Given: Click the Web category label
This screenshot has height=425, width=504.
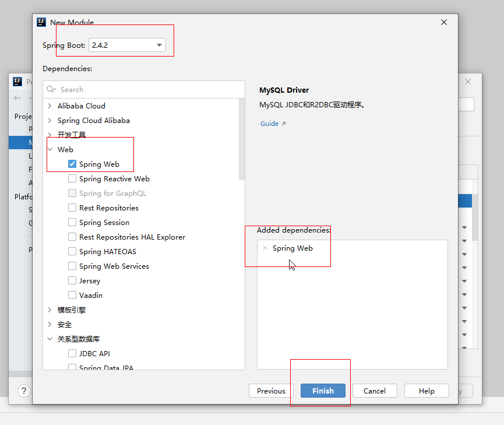Looking at the screenshot, I should point(65,149).
